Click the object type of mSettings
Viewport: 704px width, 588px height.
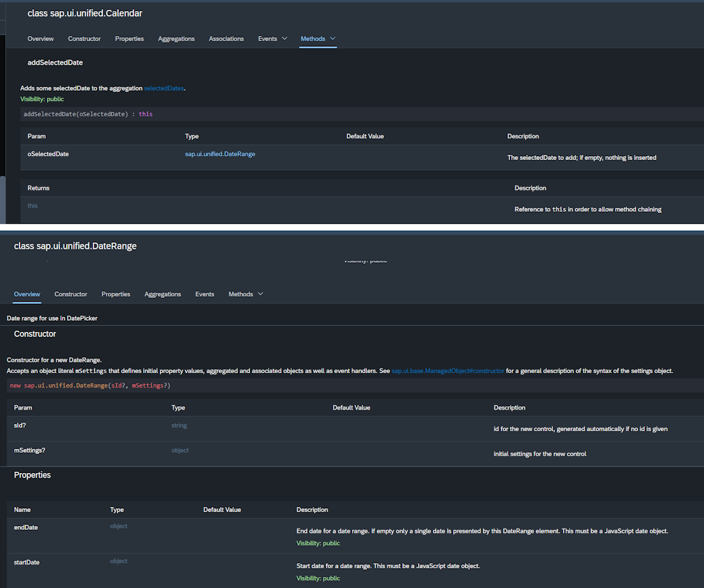pos(180,450)
